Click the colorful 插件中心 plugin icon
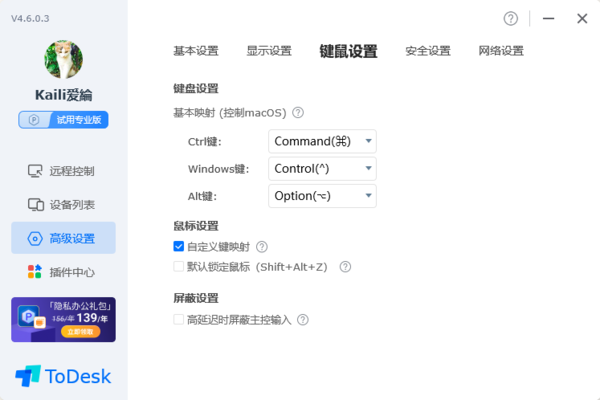This screenshot has height=400, width=600. click(34, 272)
